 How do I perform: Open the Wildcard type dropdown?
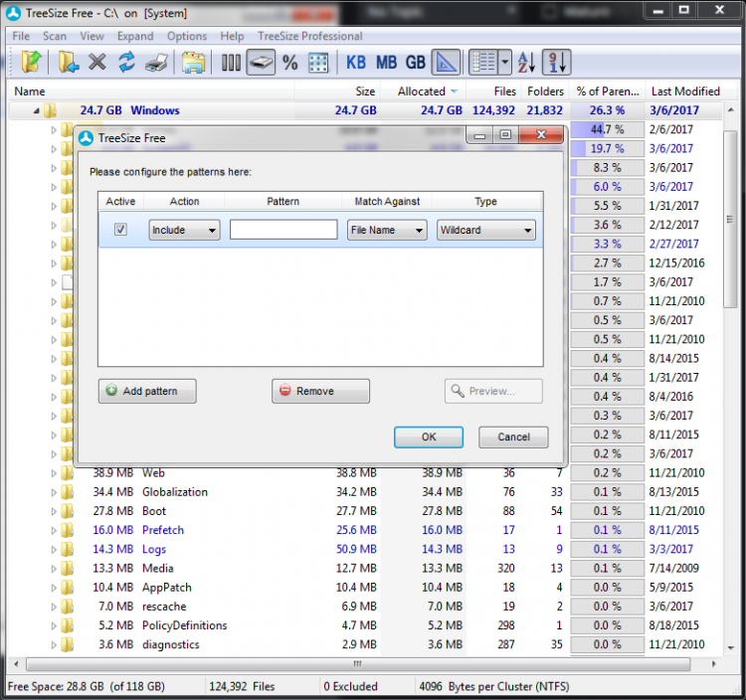[x=485, y=230]
